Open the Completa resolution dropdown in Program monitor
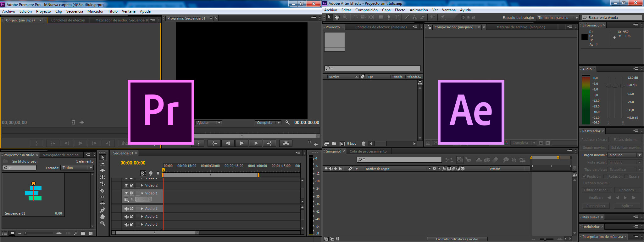Image resolution: width=644 pixels, height=242 pixels. tap(268, 123)
